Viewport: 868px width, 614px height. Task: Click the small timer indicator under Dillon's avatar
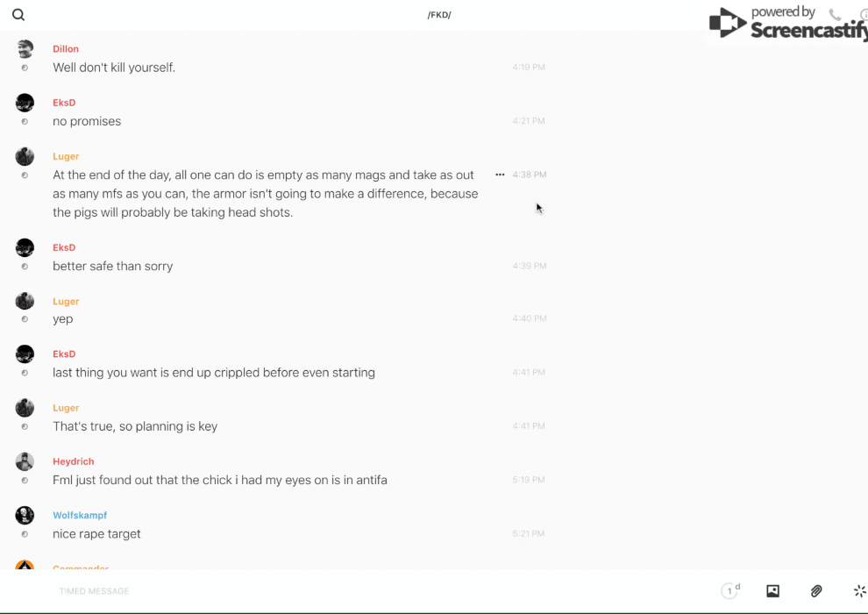[x=25, y=68]
